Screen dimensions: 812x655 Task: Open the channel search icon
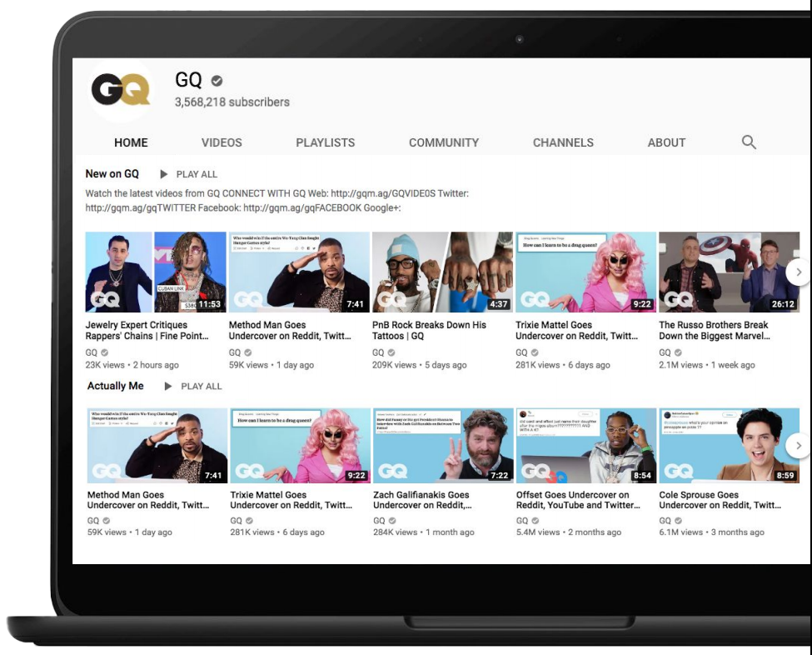click(748, 142)
